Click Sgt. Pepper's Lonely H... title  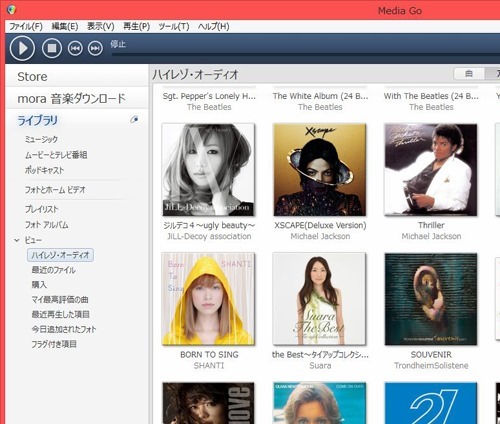(x=209, y=96)
